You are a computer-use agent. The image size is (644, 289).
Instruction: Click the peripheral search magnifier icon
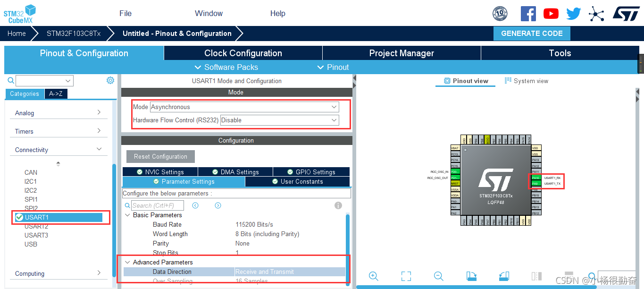(11, 80)
